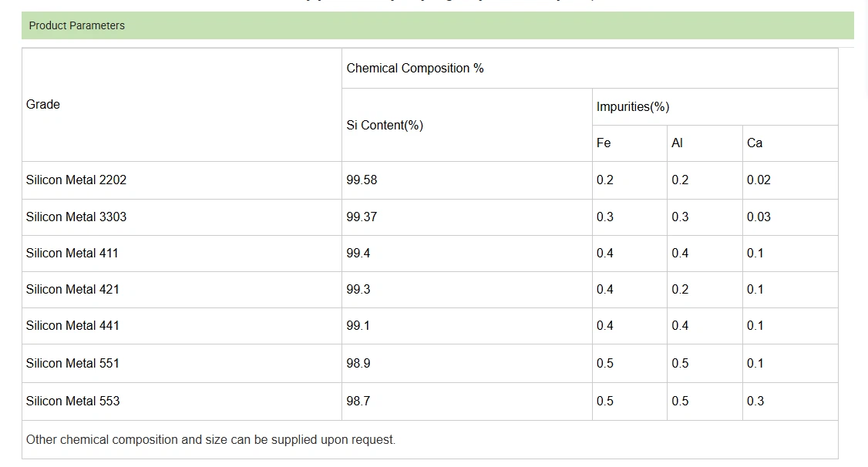Select the Silicon Metal 2202 row label
The image size is (868, 467).
pos(76,180)
